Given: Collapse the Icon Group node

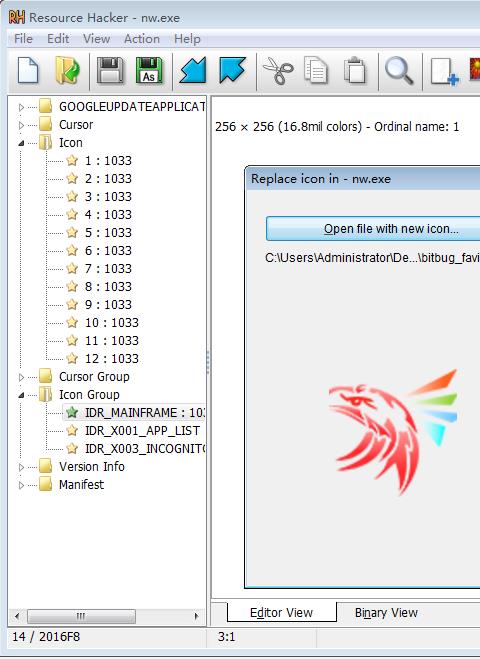Looking at the screenshot, I should tap(21, 395).
